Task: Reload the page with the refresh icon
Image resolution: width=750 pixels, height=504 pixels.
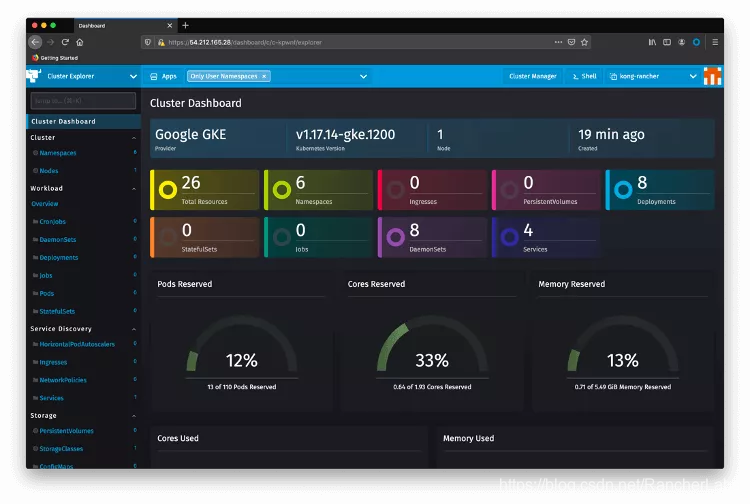Action: coord(65,42)
